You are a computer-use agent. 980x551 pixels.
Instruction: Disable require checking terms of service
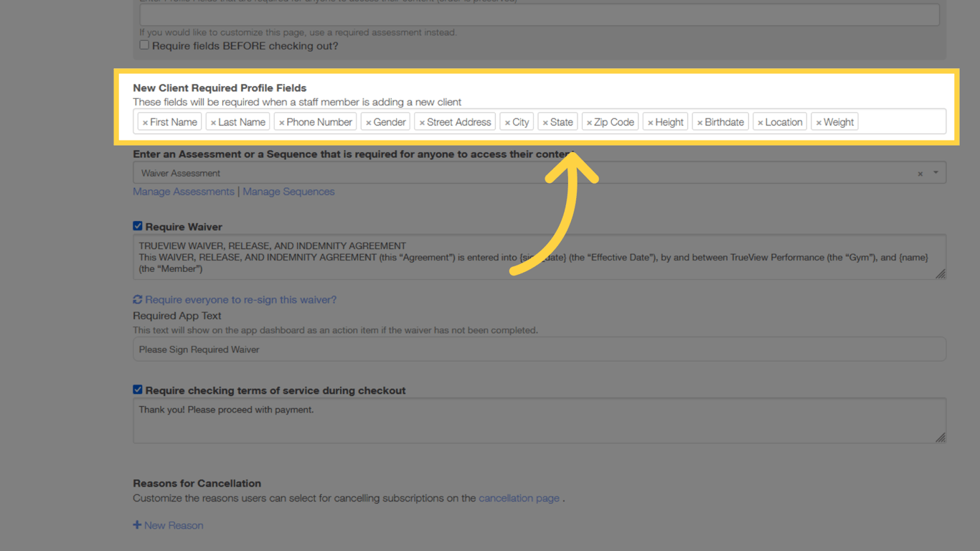[137, 390]
